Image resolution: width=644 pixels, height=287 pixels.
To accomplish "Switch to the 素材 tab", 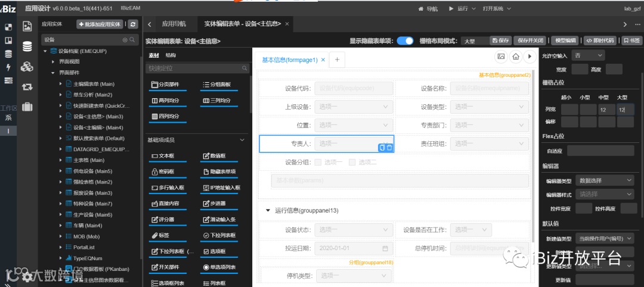I will (154, 55).
